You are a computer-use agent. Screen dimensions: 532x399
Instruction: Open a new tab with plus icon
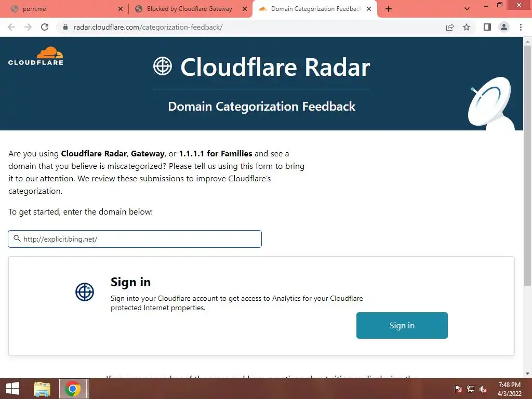[389, 9]
